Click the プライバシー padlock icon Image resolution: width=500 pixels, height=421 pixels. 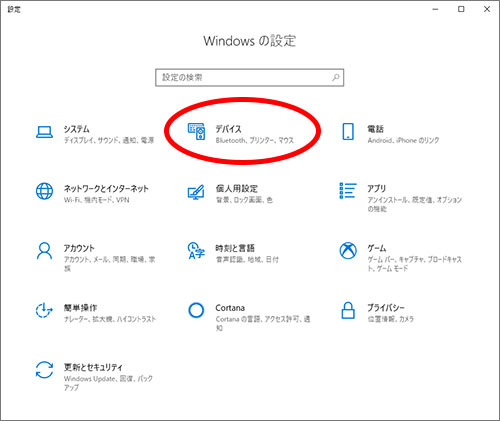pyautogui.click(x=348, y=310)
